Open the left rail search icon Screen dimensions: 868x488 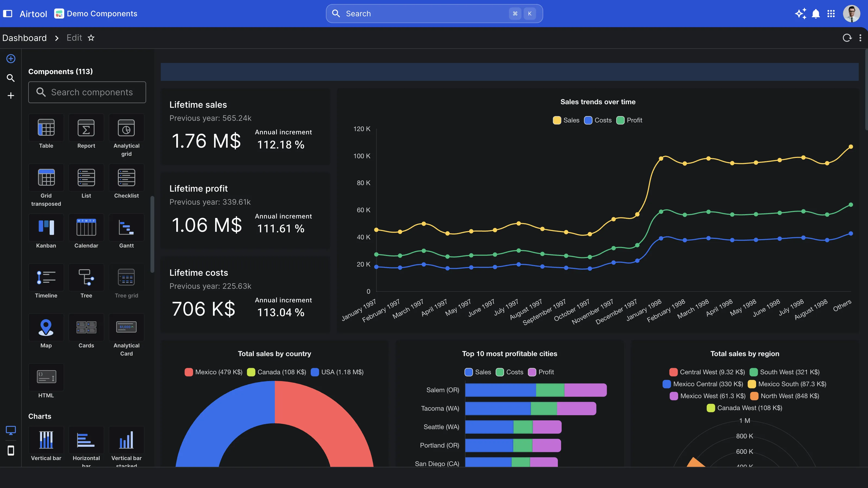coord(11,78)
